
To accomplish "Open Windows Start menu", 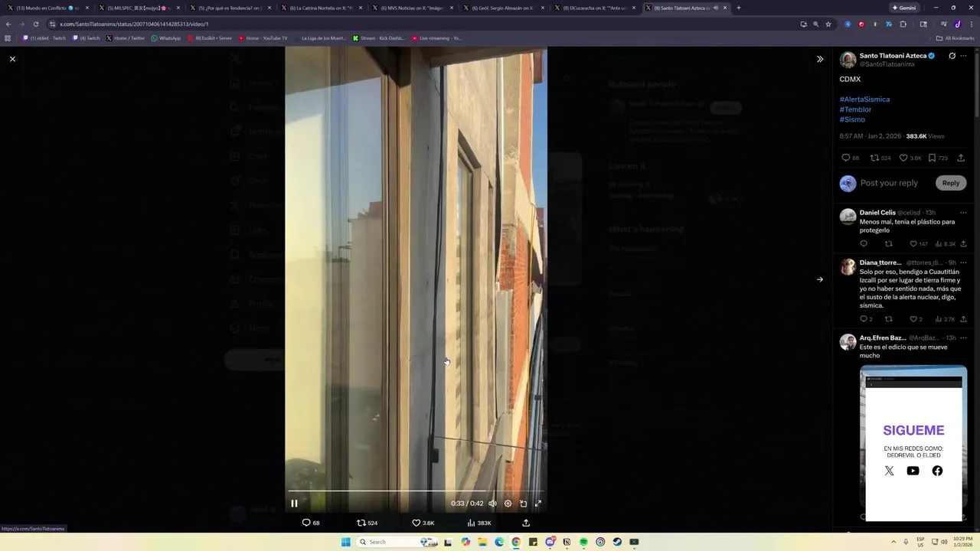I will [346, 542].
